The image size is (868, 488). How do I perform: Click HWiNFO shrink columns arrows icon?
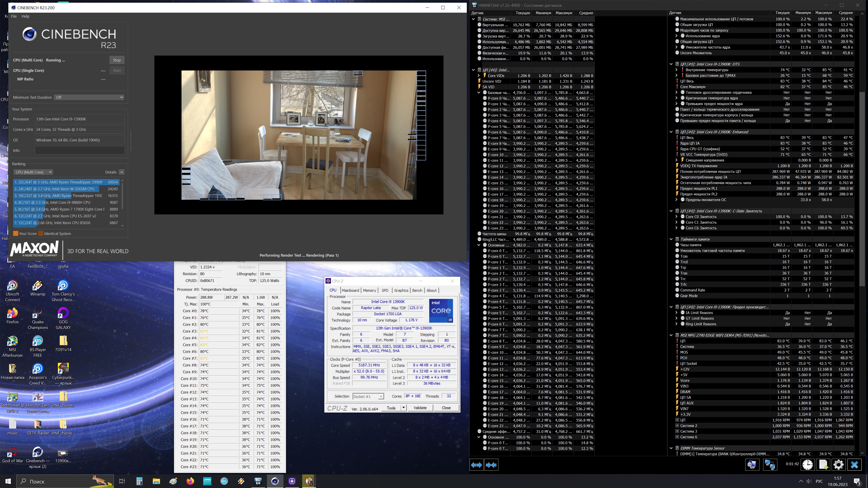click(491, 465)
